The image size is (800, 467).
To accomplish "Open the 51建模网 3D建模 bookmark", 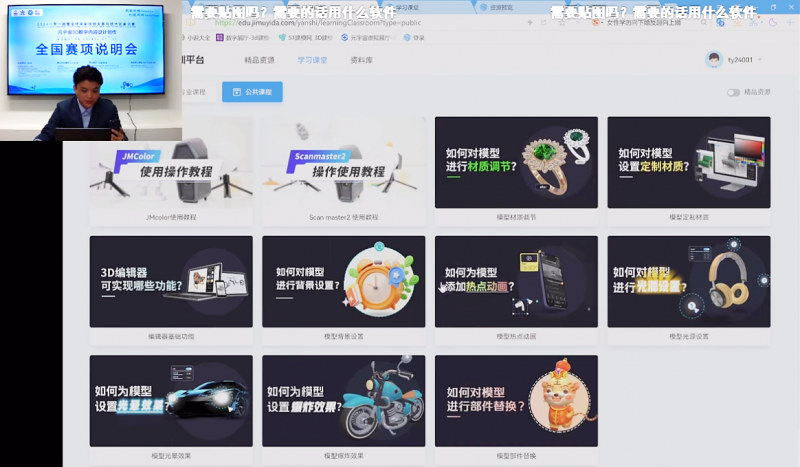I will [x=310, y=38].
